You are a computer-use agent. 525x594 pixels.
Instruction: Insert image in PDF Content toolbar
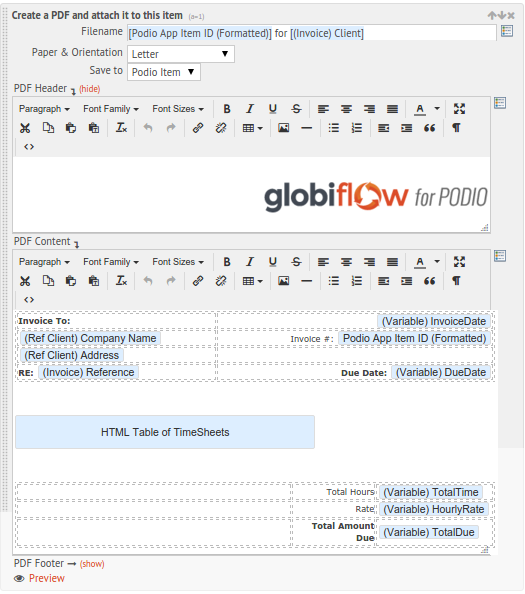point(283,281)
